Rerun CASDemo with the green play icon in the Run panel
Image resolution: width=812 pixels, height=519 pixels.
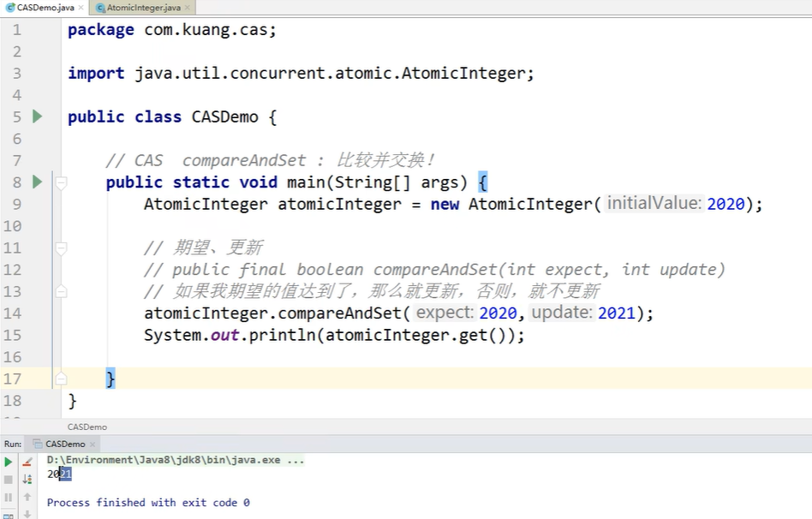click(9, 462)
